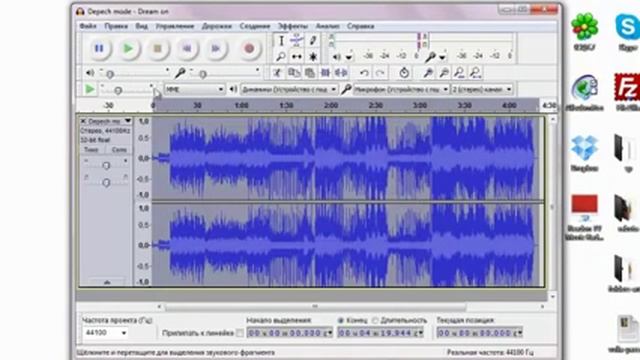Open the Файл menu
Image resolution: width=640 pixels, height=360 pixels.
coord(88,26)
